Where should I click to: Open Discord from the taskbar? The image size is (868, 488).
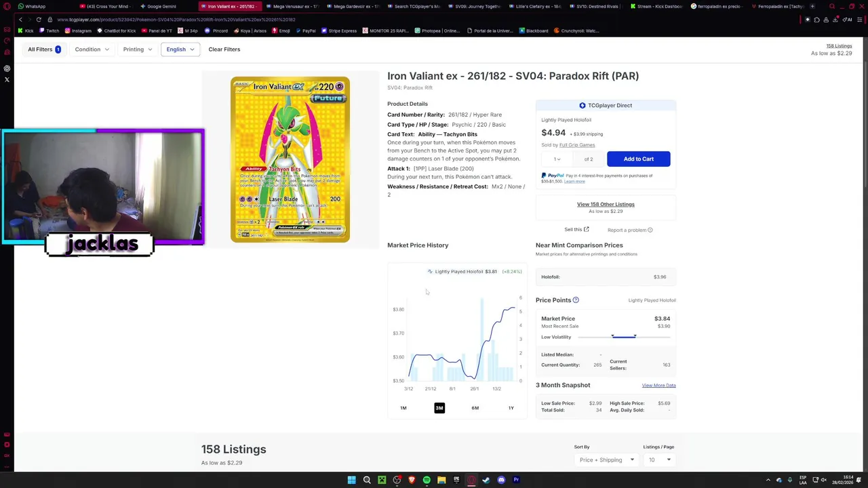pos(501,480)
